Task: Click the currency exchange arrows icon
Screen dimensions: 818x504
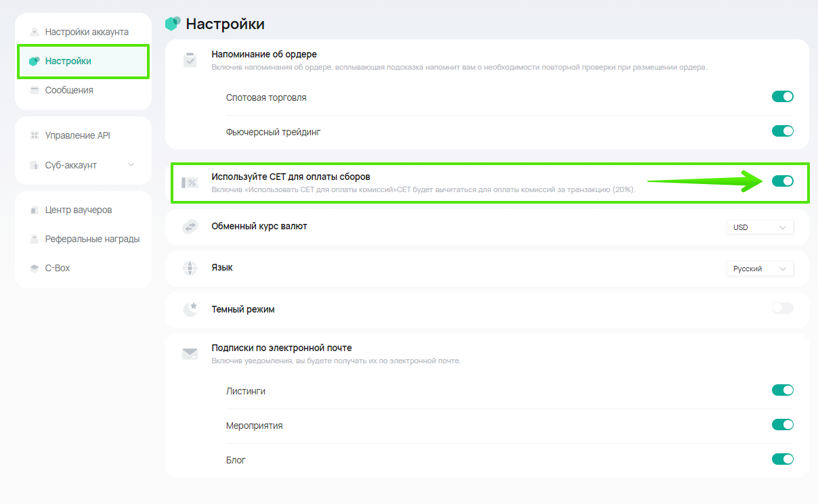Action: tap(190, 227)
